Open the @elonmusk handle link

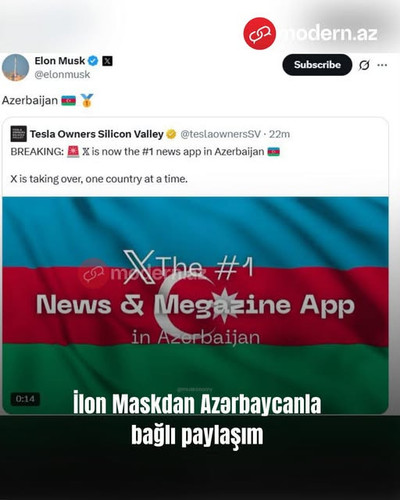click(62, 74)
